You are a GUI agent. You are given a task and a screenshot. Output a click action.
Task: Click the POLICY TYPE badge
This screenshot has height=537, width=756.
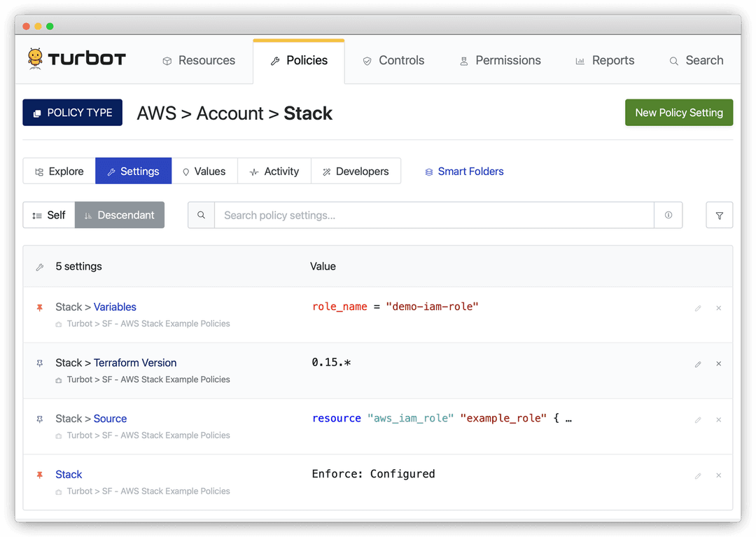[x=72, y=112]
